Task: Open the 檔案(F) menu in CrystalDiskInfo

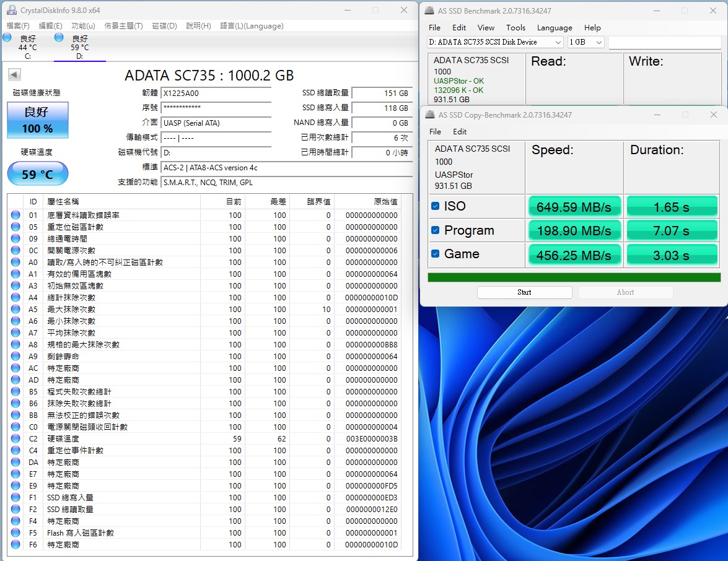Action: click(17, 26)
